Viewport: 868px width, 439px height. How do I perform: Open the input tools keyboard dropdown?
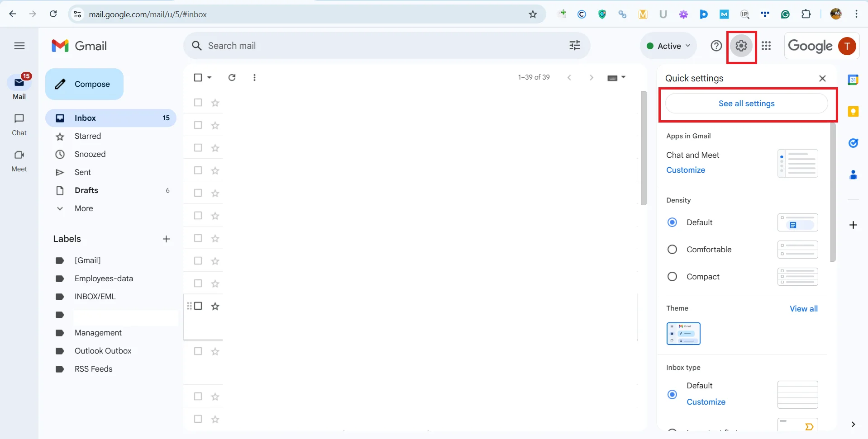coord(616,78)
